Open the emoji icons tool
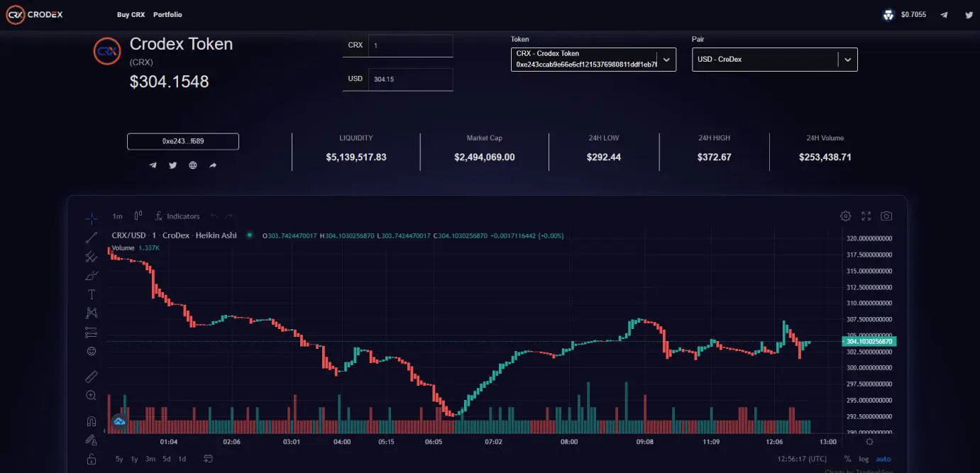Image resolution: width=980 pixels, height=473 pixels. [91, 351]
